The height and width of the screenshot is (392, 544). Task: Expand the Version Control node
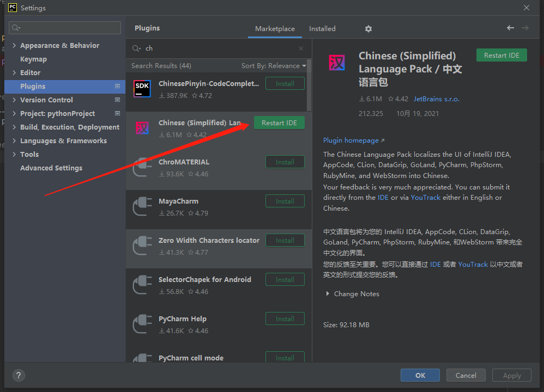click(14, 100)
